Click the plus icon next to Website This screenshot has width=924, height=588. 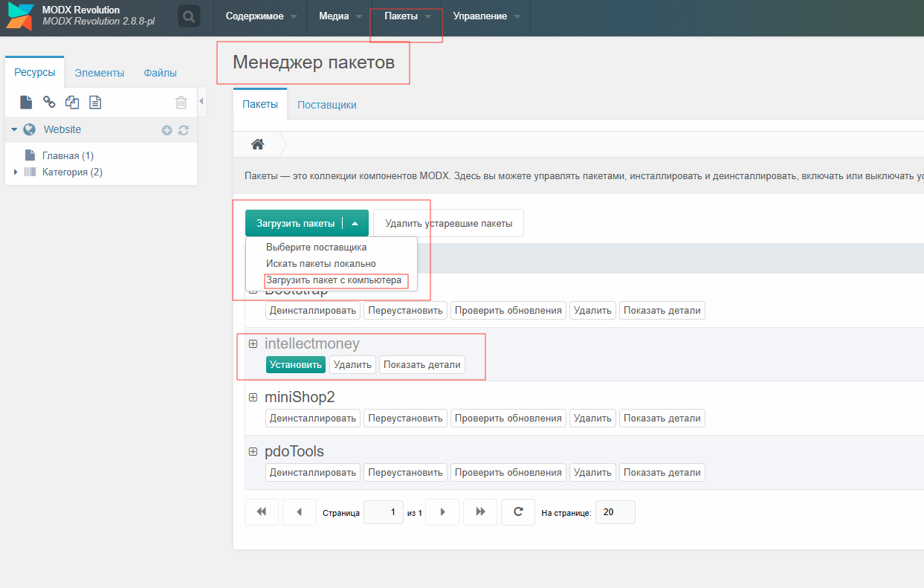[x=167, y=130]
